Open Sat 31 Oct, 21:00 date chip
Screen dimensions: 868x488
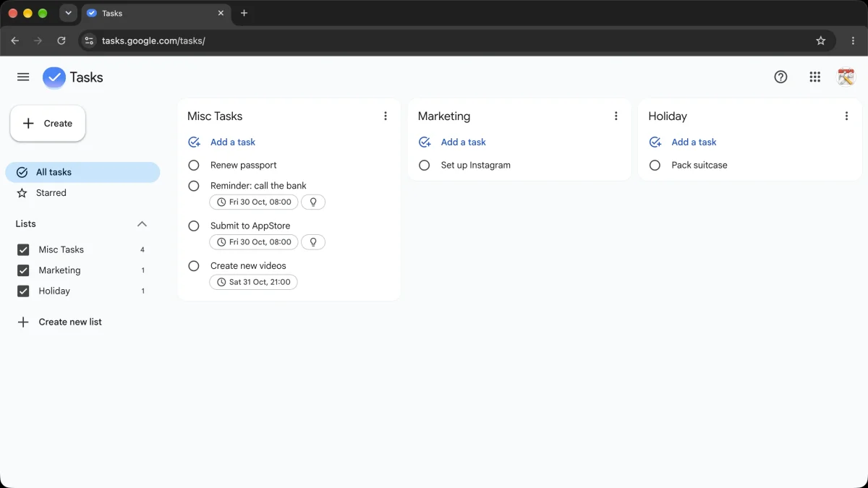click(254, 282)
